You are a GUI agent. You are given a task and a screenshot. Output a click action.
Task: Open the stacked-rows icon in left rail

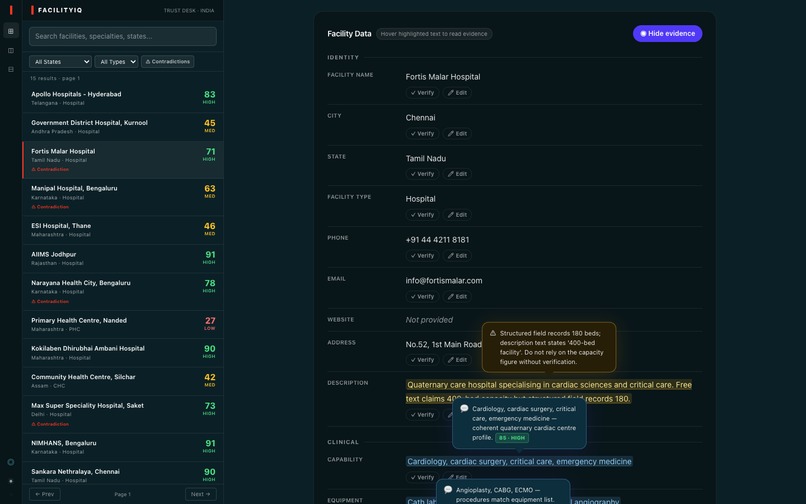point(11,69)
